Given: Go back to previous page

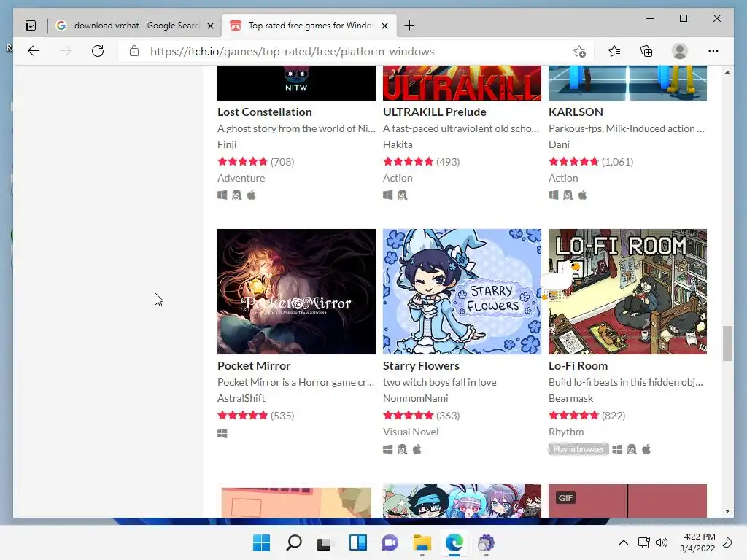Looking at the screenshot, I should click(34, 51).
